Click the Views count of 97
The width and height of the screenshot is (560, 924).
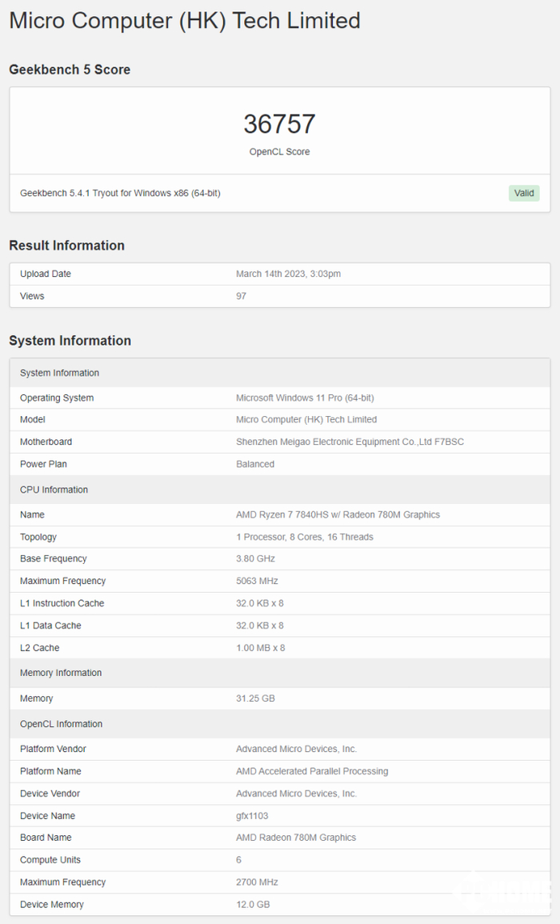241,296
